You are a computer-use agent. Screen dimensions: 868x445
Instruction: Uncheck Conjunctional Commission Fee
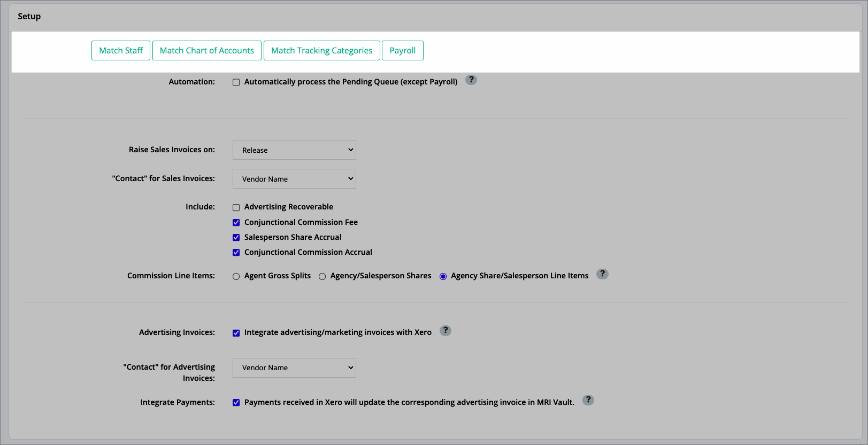pos(236,222)
